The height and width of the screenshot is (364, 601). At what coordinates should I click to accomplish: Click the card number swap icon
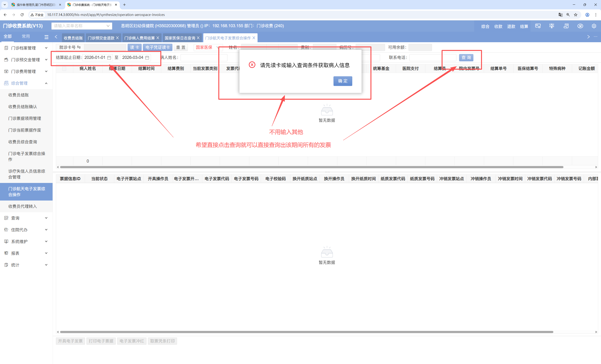point(79,47)
